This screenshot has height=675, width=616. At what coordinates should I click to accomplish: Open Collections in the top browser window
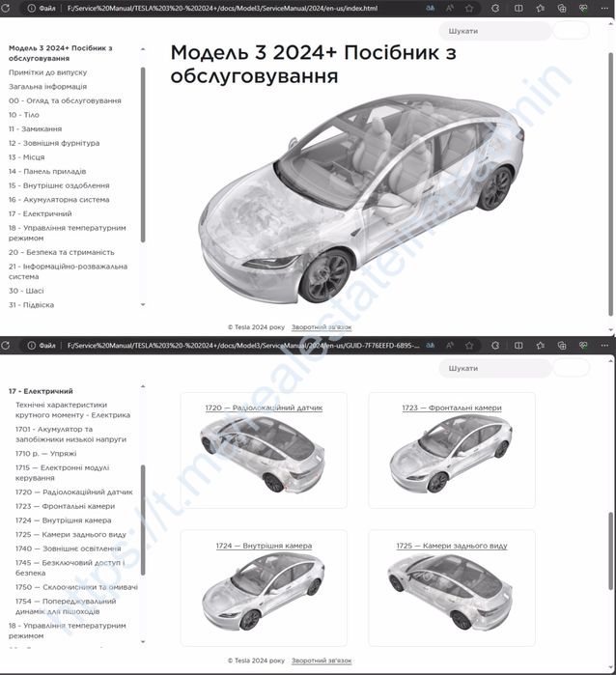click(x=562, y=8)
